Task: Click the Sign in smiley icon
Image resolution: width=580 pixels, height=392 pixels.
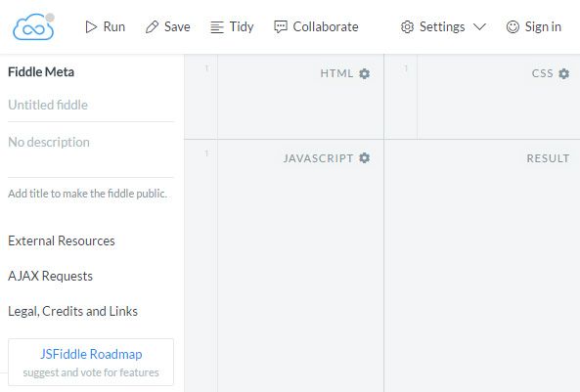Action: point(513,27)
